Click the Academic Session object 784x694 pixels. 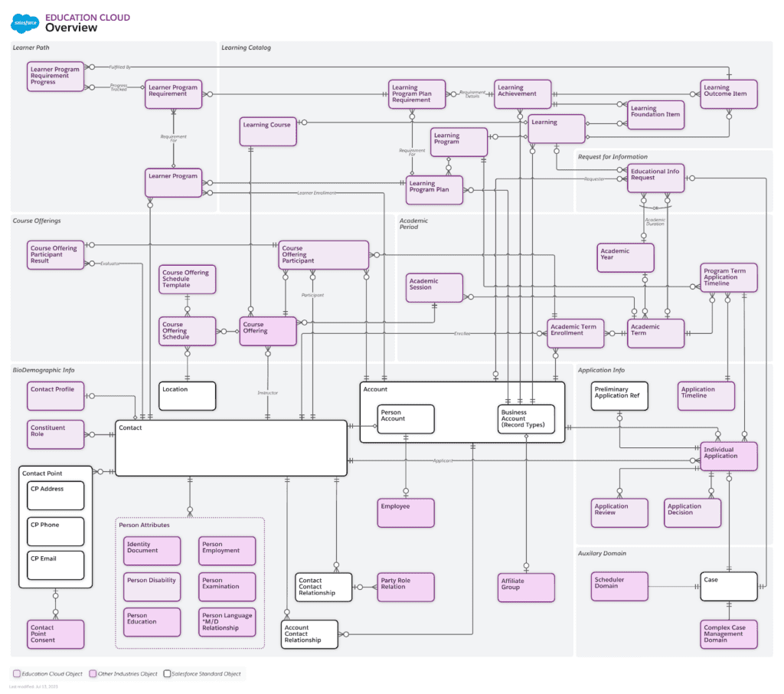[434, 288]
